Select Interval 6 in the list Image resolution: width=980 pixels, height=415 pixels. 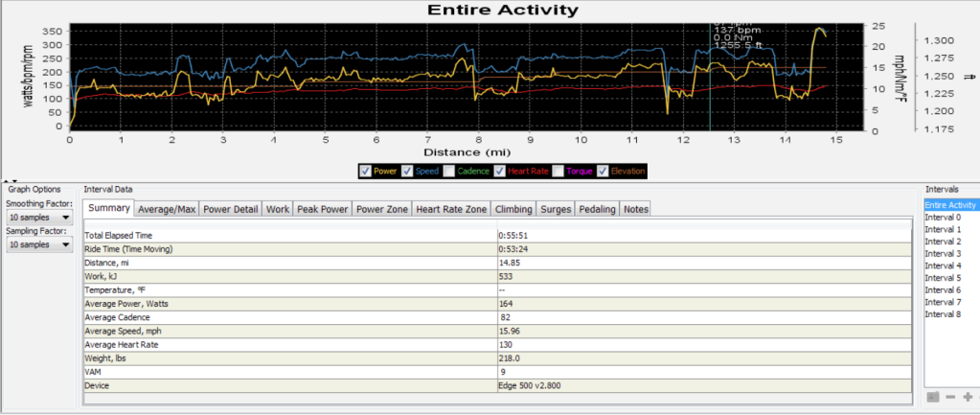coord(944,290)
